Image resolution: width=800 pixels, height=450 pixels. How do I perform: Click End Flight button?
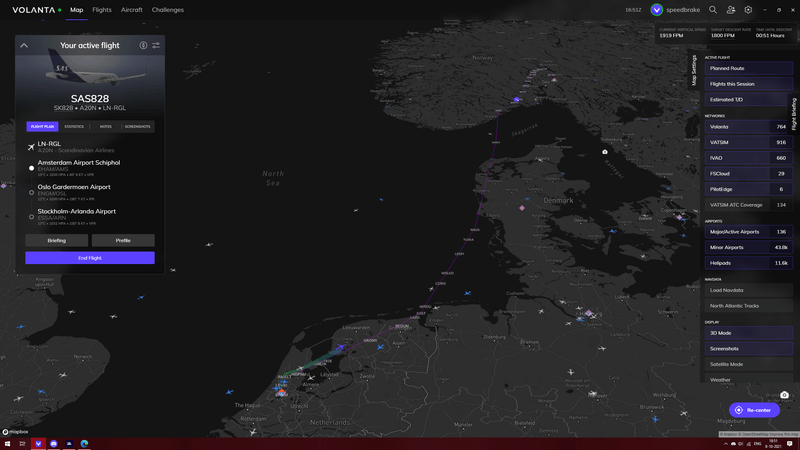pos(90,258)
